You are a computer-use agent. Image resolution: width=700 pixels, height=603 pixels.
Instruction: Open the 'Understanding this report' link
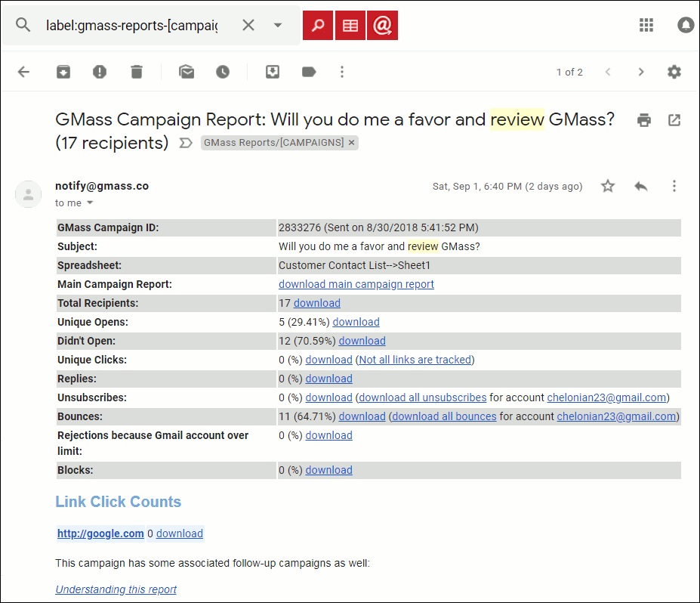(x=116, y=589)
